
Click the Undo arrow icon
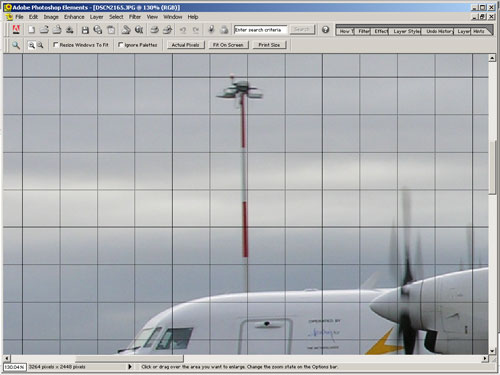[x=183, y=30]
